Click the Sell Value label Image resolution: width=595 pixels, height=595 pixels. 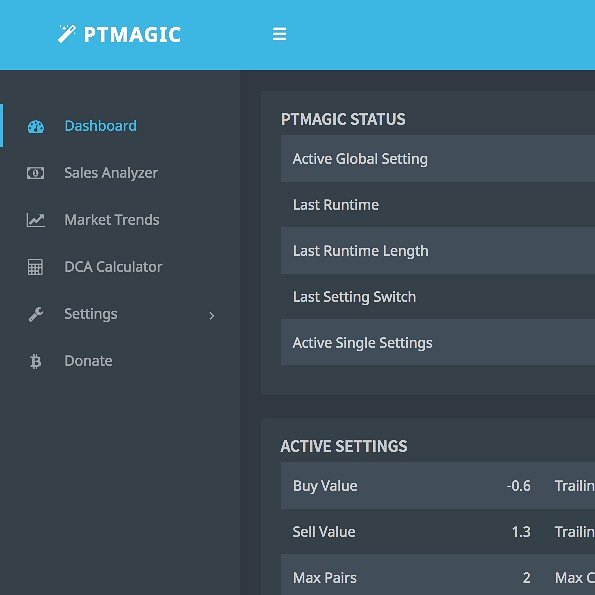pyautogui.click(x=324, y=532)
